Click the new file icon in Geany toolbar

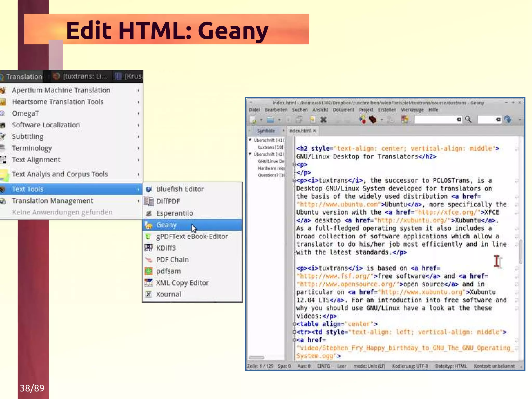pos(253,120)
